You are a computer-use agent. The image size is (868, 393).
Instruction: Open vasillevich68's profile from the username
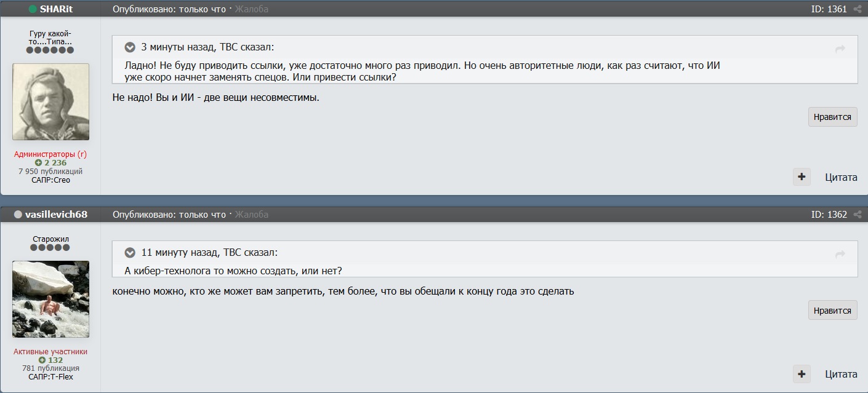[56, 215]
